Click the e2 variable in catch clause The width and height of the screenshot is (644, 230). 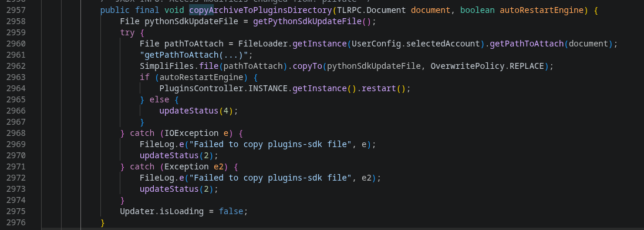coord(218,166)
